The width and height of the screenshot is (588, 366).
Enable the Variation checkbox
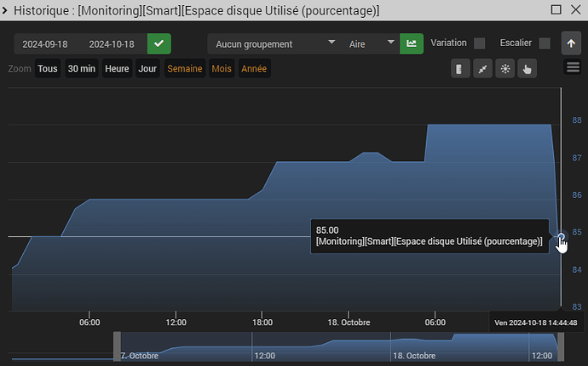480,44
